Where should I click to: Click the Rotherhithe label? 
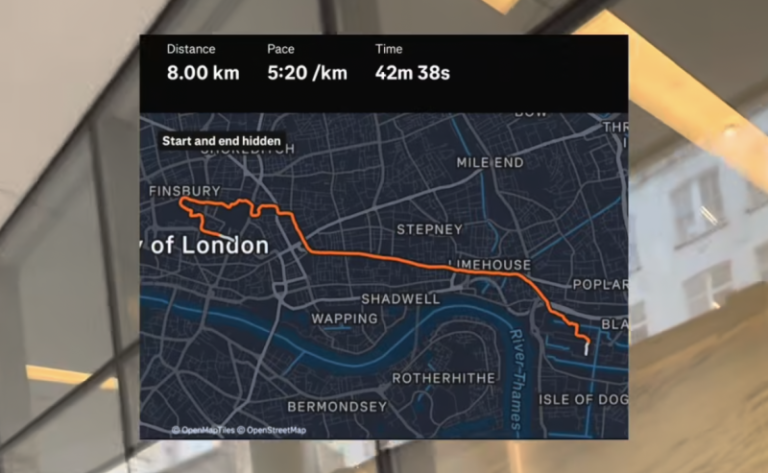(444, 378)
